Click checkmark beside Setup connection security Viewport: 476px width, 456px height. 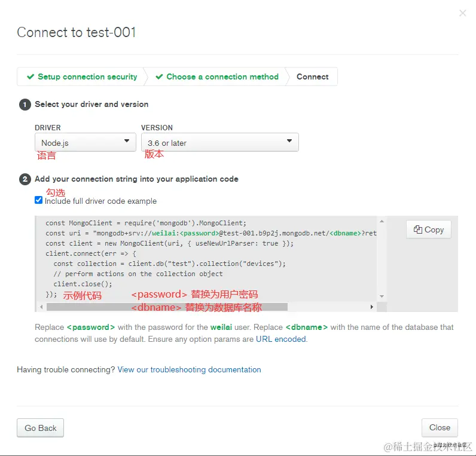coord(30,76)
